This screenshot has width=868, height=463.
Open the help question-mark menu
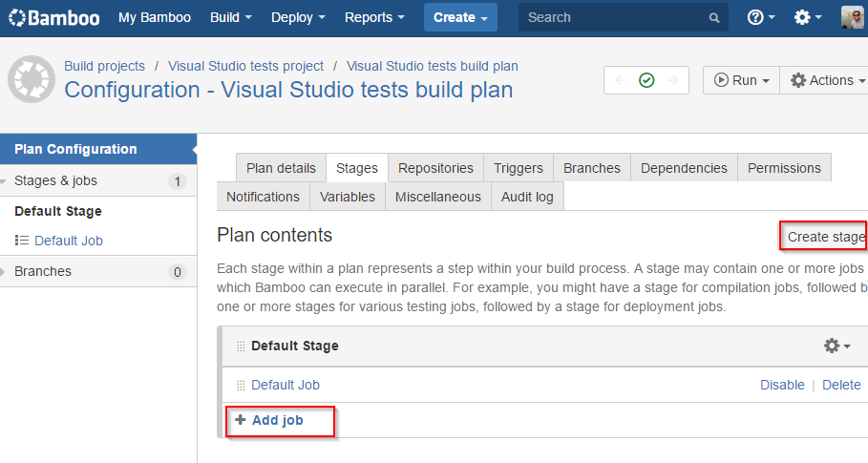761,18
